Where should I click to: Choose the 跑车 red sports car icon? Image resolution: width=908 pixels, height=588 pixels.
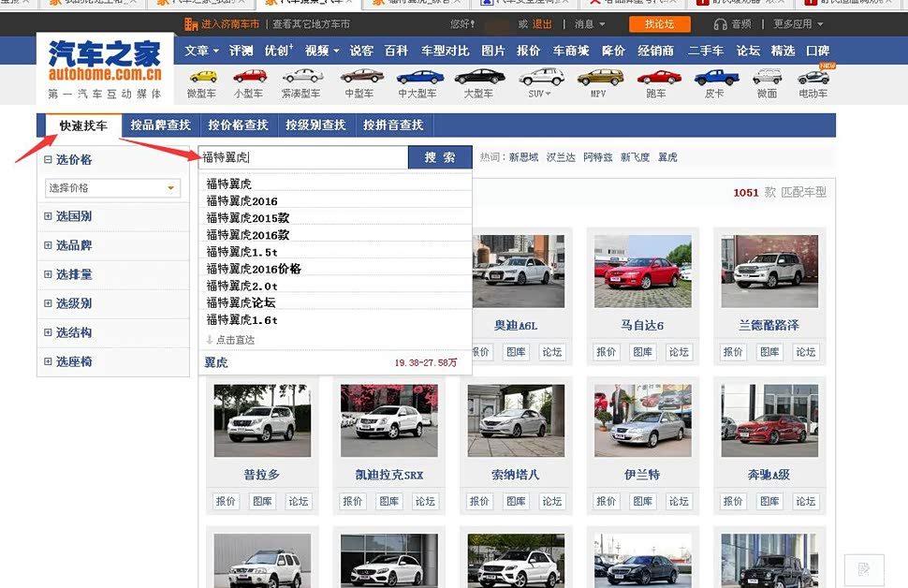658,77
